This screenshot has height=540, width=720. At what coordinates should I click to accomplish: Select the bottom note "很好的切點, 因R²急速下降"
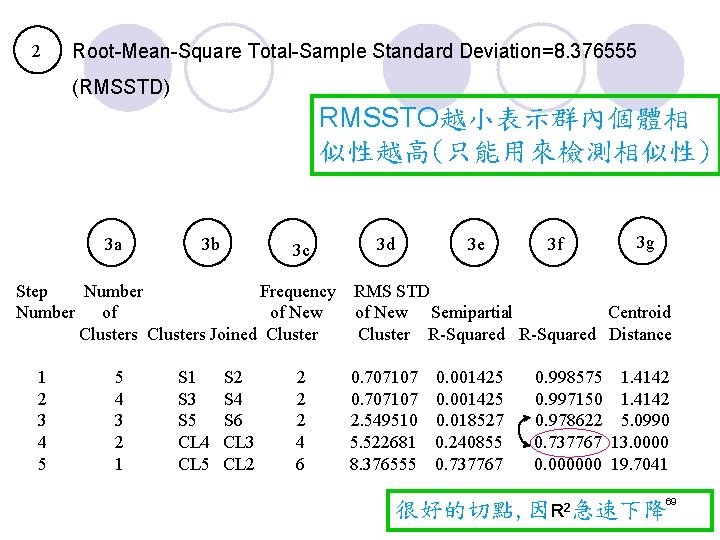click(550, 510)
